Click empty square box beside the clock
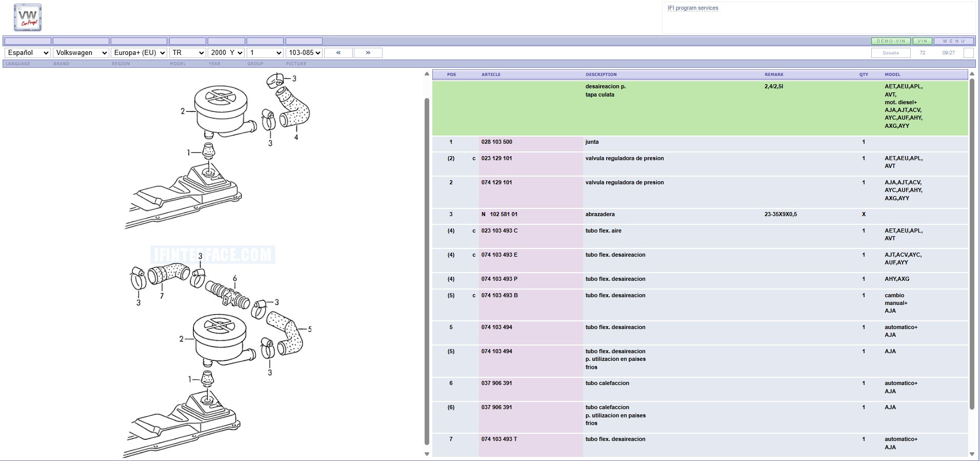The image size is (980, 461). (x=968, y=53)
